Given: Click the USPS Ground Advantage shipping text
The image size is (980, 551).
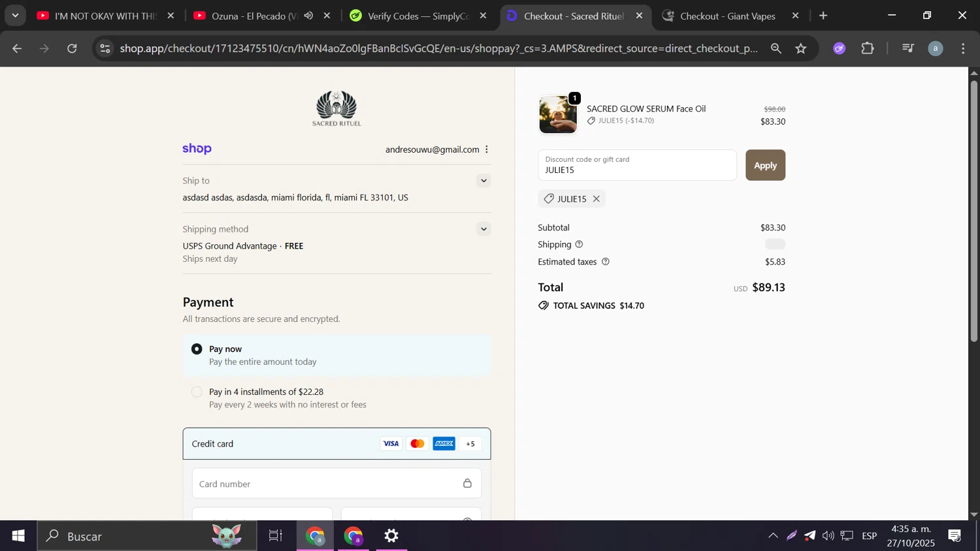Looking at the screenshot, I should tap(229, 246).
